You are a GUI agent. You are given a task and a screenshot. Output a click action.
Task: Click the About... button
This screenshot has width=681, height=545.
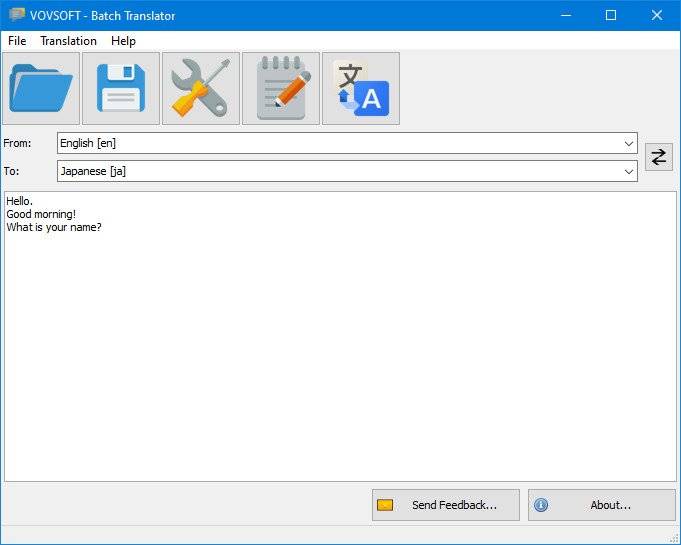pos(602,505)
